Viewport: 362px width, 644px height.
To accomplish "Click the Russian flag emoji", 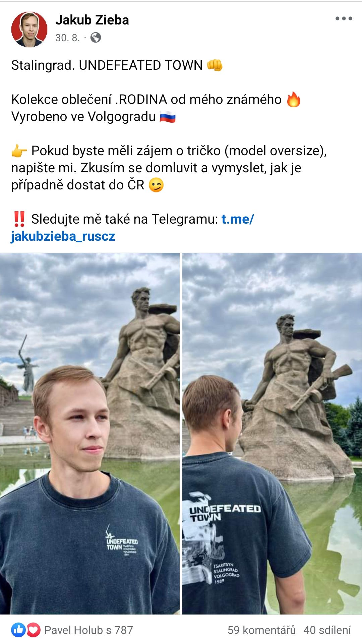I will point(168,117).
